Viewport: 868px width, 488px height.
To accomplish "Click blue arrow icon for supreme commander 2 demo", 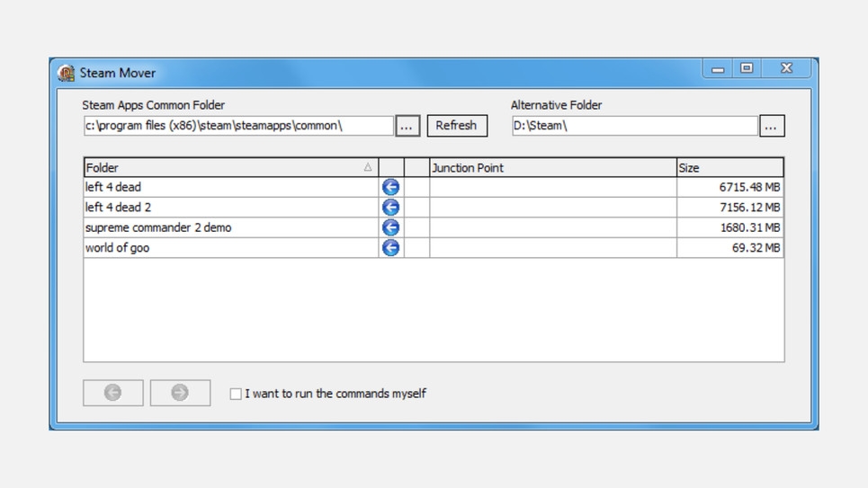I will (x=390, y=227).
